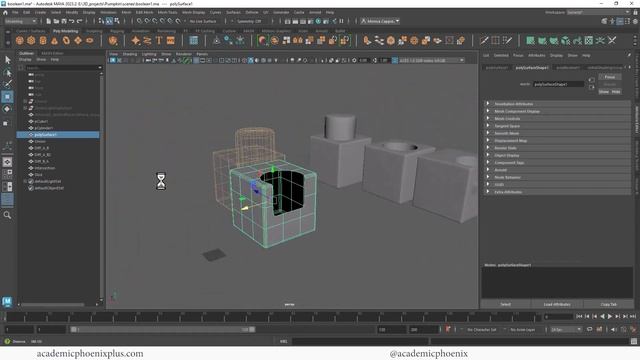Image resolution: width=640 pixels, height=360 pixels.
Task: Create a polygon cone from the shelf
Action: pos(54,40)
